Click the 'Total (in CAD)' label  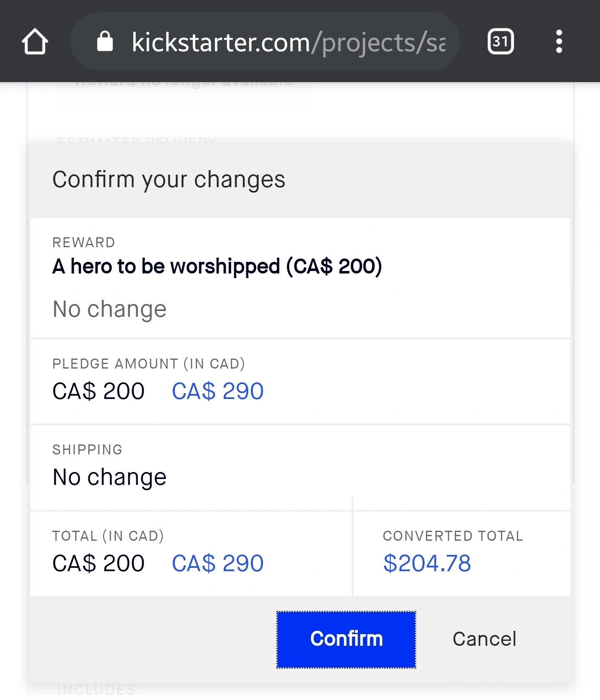tap(108, 536)
